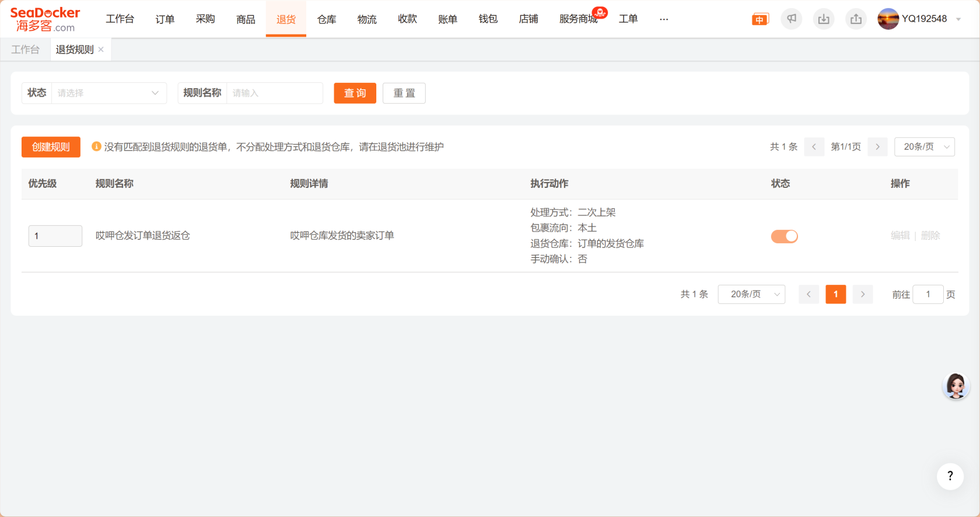This screenshot has width=980, height=517.
Task: Close the 退货规则 tab
Action: pyautogui.click(x=101, y=50)
